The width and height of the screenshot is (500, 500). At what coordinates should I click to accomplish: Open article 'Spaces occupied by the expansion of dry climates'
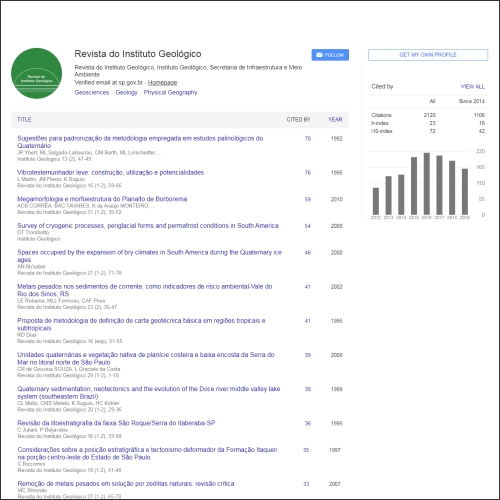click(149, 256)
